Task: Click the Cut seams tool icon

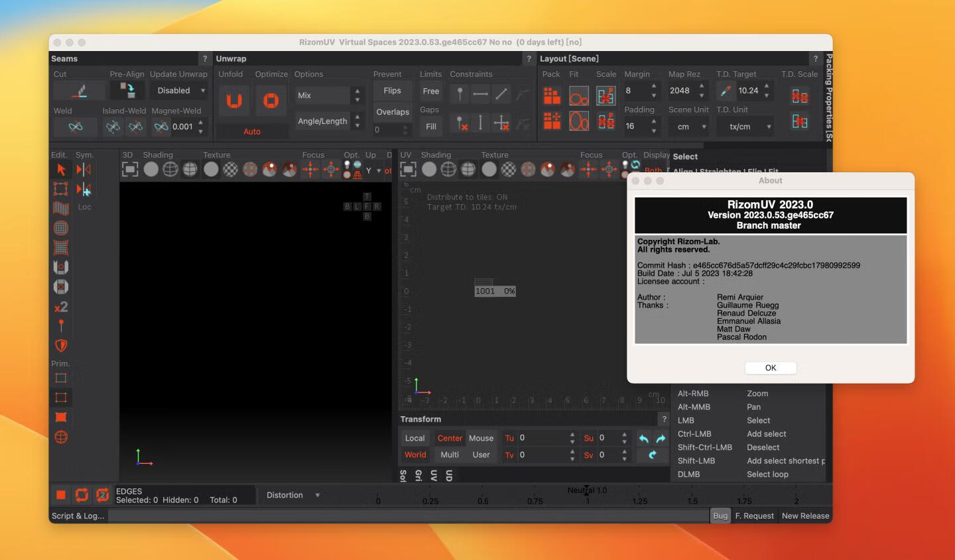Action: [x=79, y=91]
